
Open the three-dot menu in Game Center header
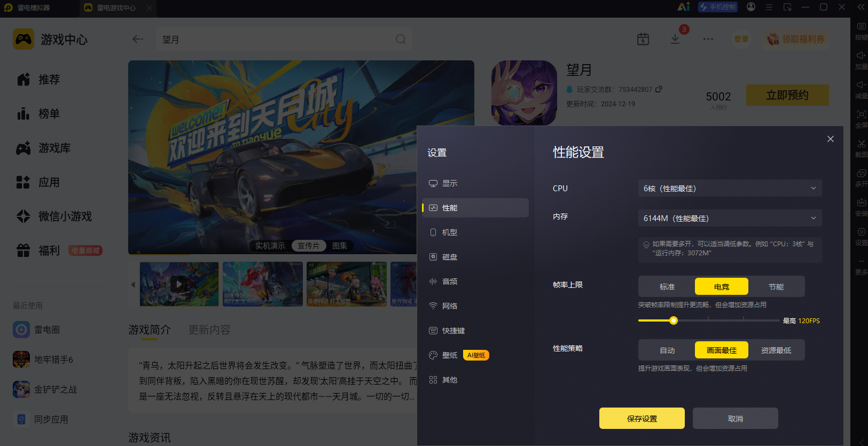708,39
